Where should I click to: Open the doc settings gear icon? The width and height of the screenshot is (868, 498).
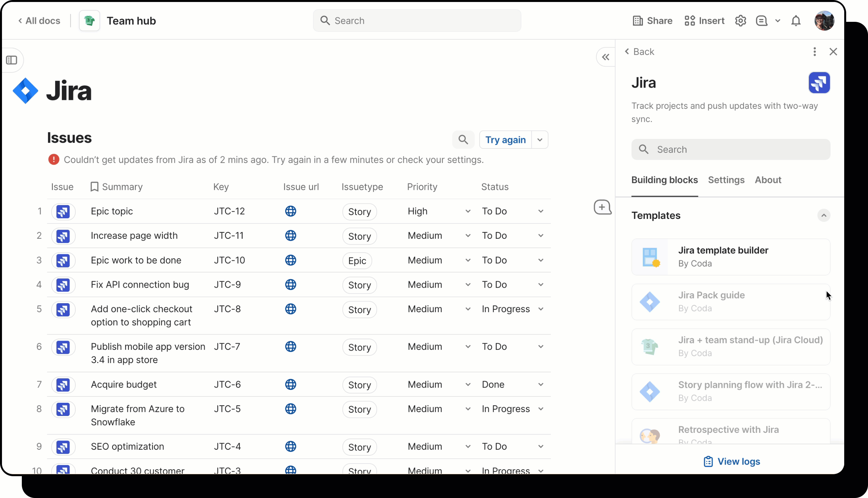pyautogui.click(x=740, y=21)
